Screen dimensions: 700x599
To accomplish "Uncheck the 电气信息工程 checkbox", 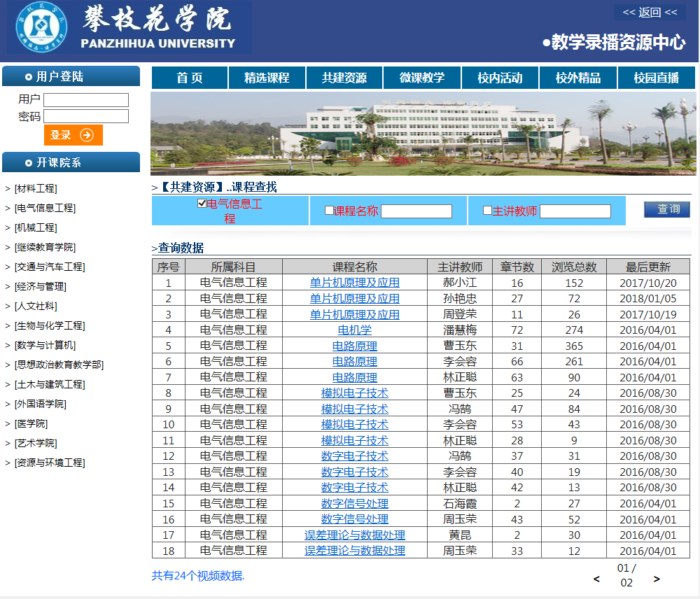I will pyautogui.click(x=202, y=204).
